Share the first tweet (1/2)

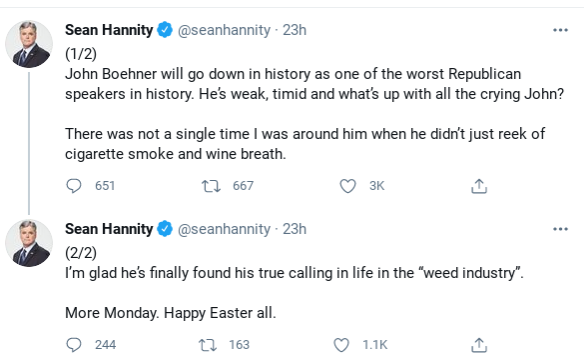(x=479, y=186)
